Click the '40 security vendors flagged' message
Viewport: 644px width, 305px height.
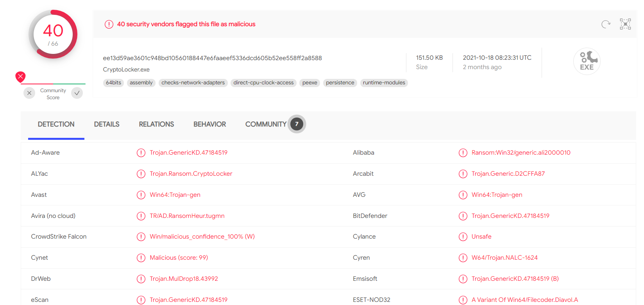click(x=186, y=24)
